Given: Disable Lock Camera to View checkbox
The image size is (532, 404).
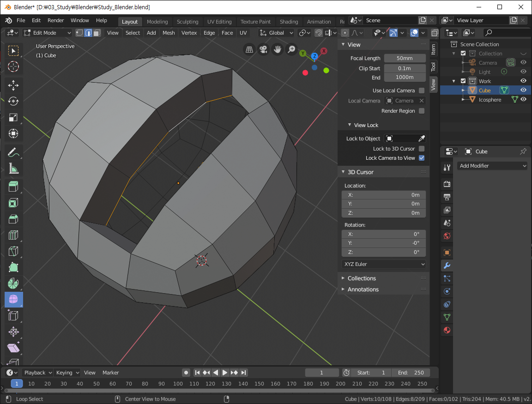Looking at the screenshot, I should 422,158.
